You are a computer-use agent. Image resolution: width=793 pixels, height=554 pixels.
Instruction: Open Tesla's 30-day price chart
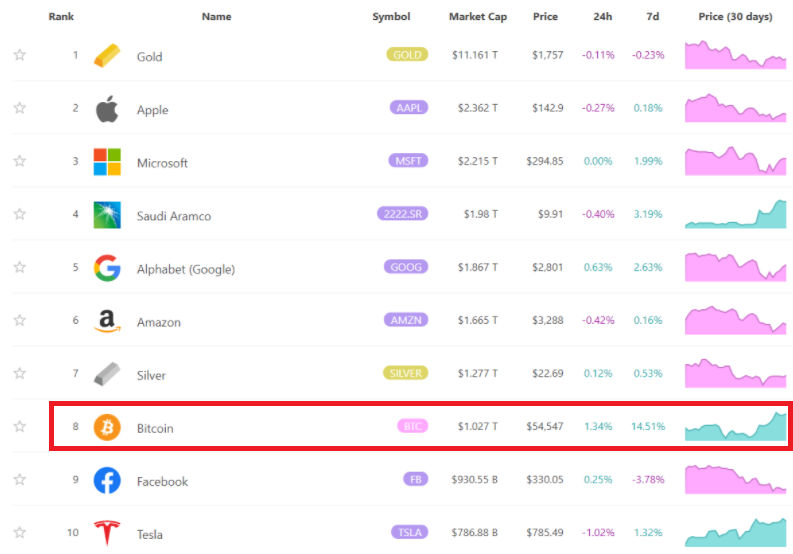(735, 533)
